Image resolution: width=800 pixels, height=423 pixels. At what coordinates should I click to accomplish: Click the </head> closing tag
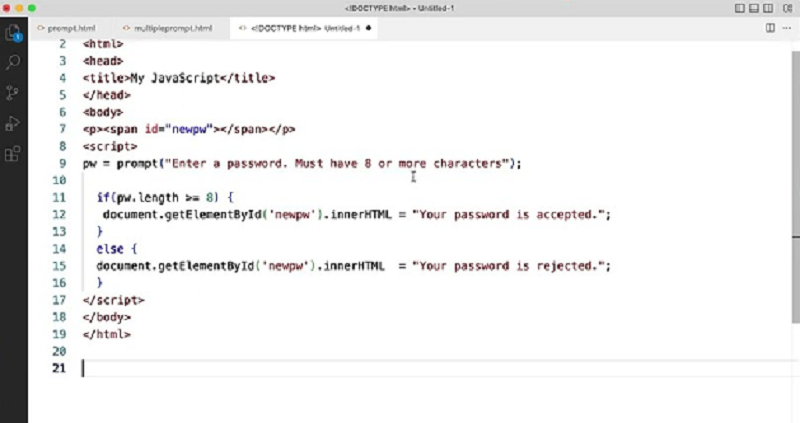click(107, 95)
